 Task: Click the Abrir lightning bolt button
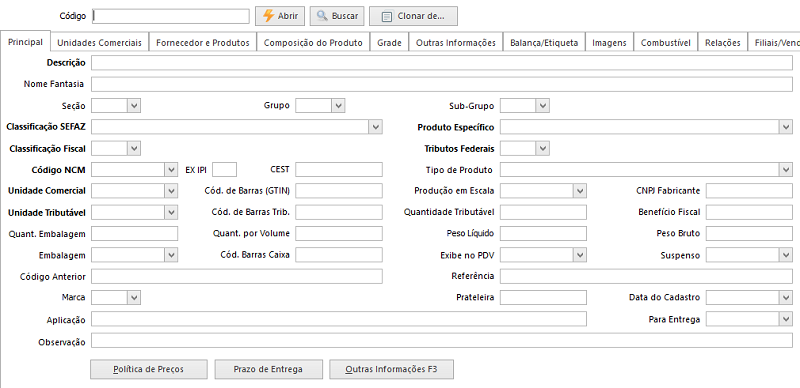coord(280,16)
